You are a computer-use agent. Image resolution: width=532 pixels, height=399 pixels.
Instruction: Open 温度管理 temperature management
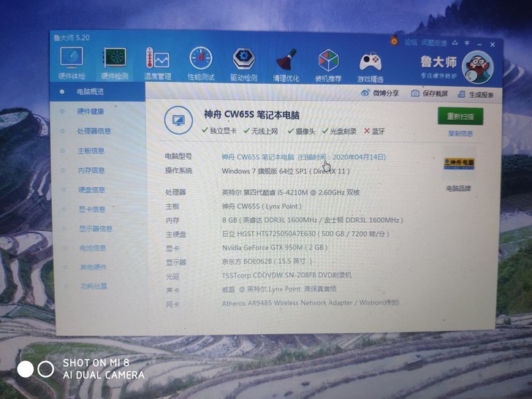(x=158, y=64)
